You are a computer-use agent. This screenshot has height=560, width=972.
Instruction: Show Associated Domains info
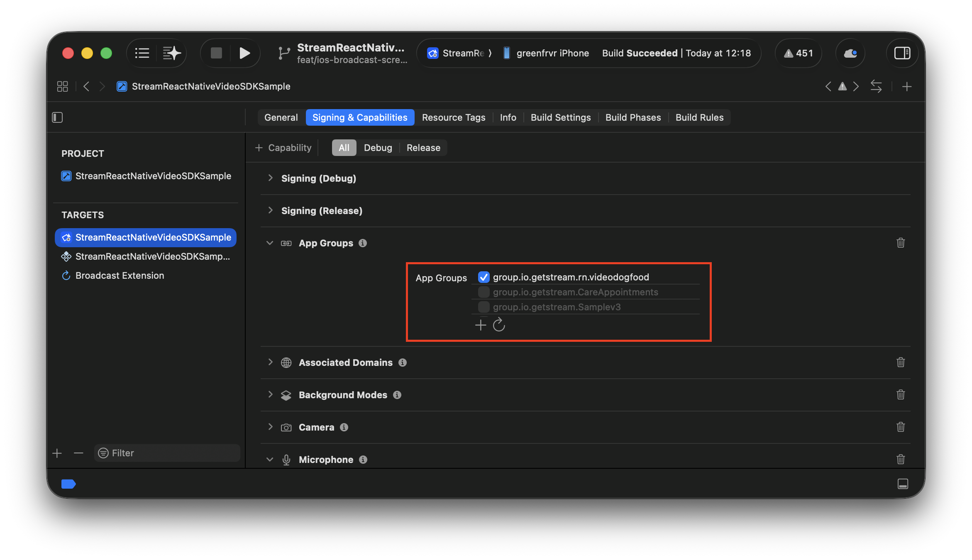point(403,363)
